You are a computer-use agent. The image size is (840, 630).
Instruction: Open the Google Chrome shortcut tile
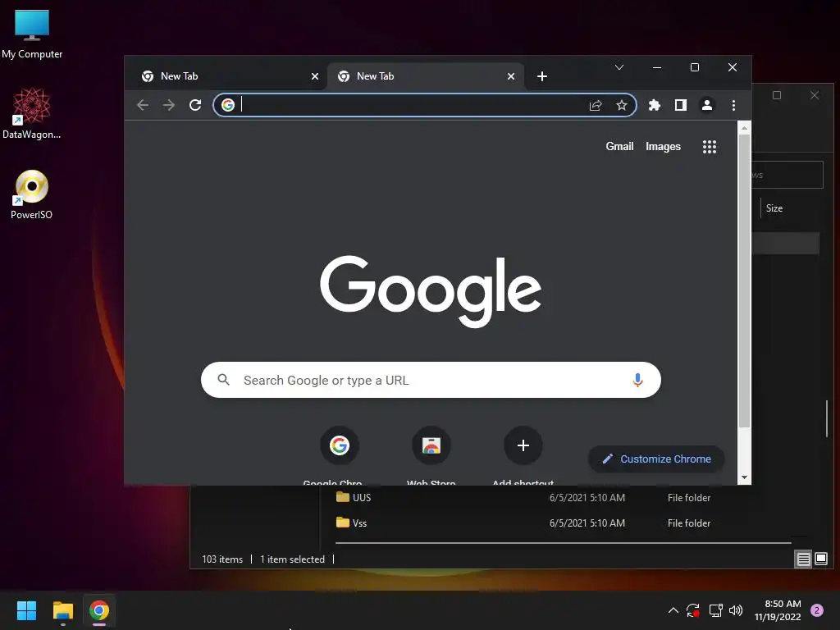(x=339, y=445)
